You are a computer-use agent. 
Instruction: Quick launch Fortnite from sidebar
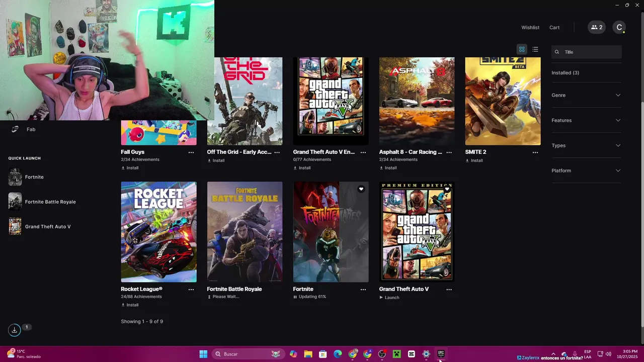pos(34,177)
